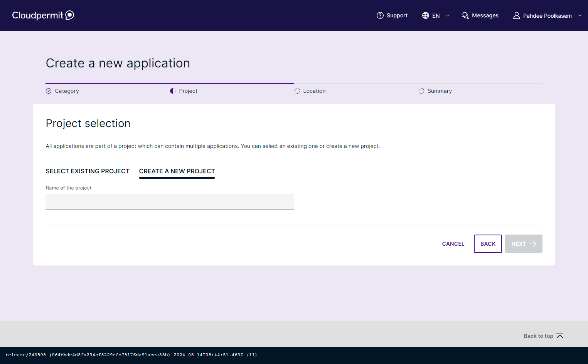Screen dimensions: 588x364
Task: Expand the EN language dropdown chevron
Action: coord(448,15)
